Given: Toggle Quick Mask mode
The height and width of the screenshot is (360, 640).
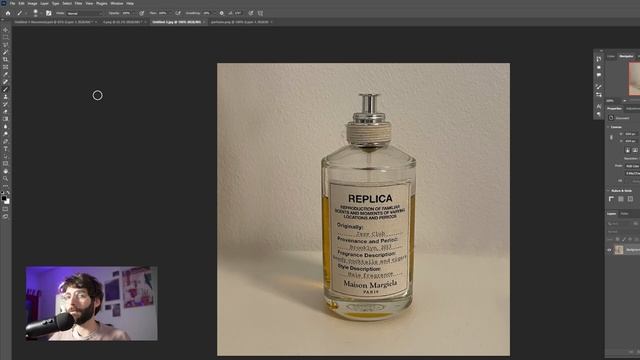Looking at the screenshot, I should click(x=5, y=209).
